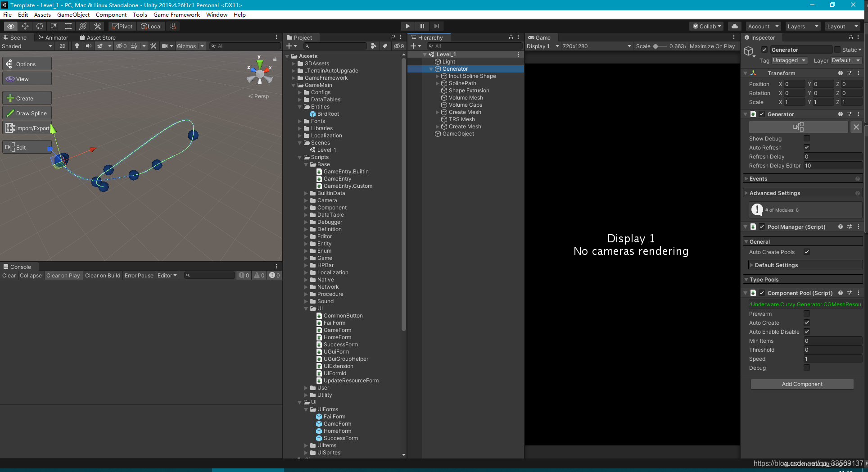Toggle scene audio icon
The image size is (868, 472).
tap(89, 46)
